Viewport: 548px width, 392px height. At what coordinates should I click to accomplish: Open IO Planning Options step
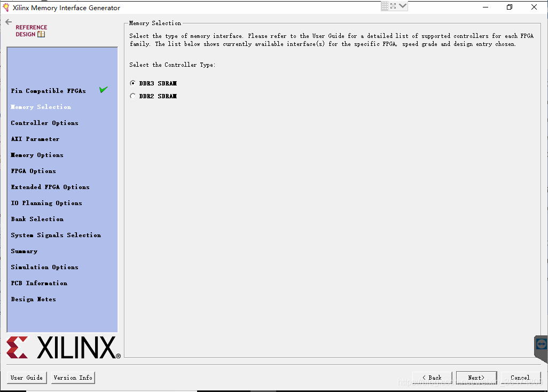click(x=46, y=203)
